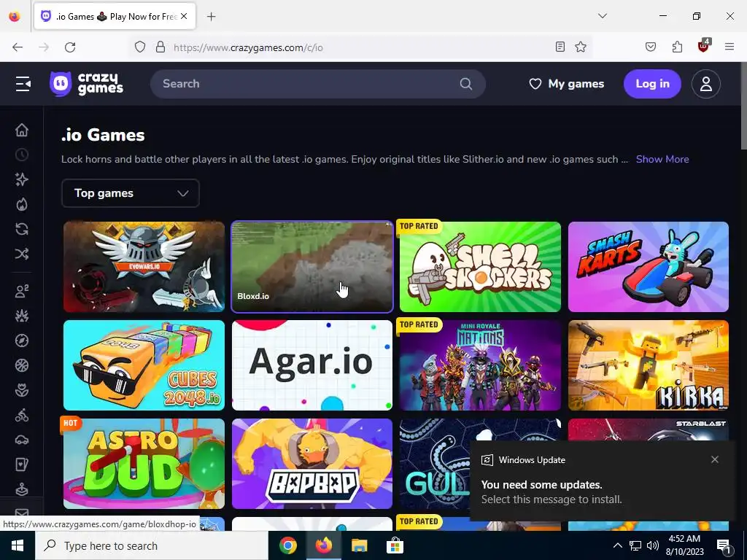The image size is (747, 560).
Task: Open the Basketball category icon
Action: pos(22,365)
